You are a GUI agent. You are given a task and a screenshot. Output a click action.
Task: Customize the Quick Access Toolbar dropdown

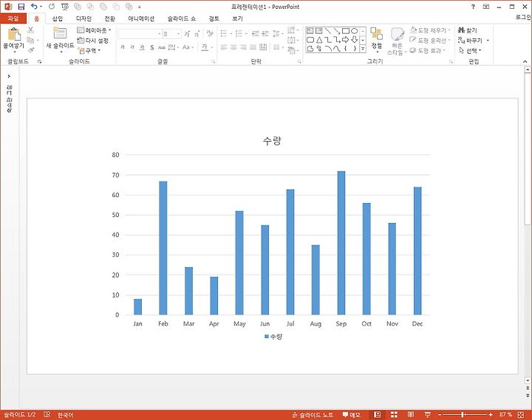tap(140, 7)
